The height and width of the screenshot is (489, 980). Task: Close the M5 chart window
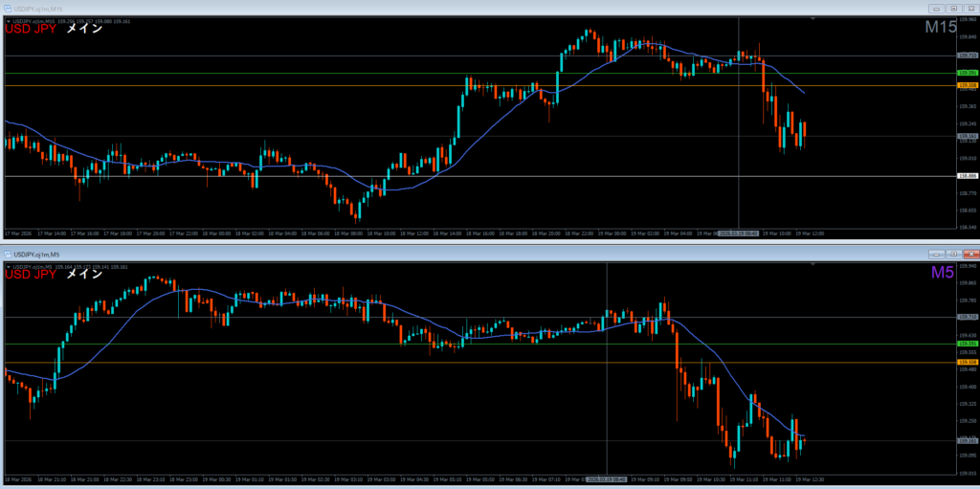click(x=970, y=254)
